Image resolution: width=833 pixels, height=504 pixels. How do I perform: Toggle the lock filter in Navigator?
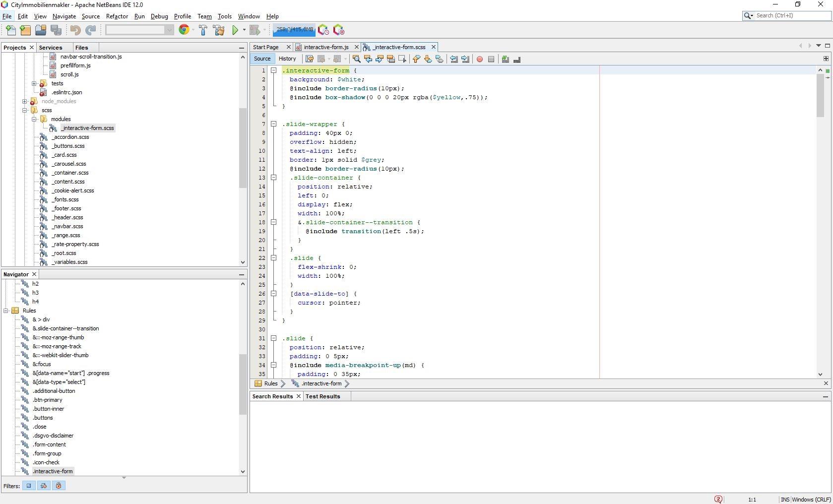[x=59, y=486]
